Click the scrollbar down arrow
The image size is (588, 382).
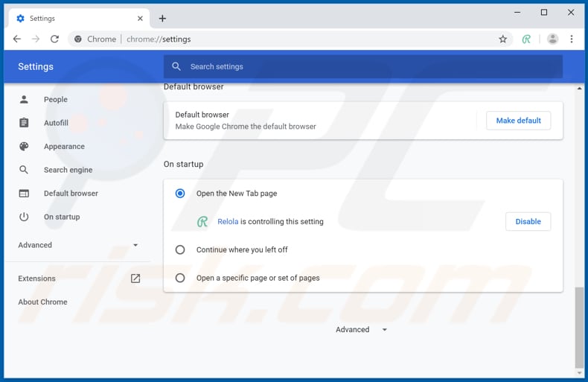click(579, 373)
